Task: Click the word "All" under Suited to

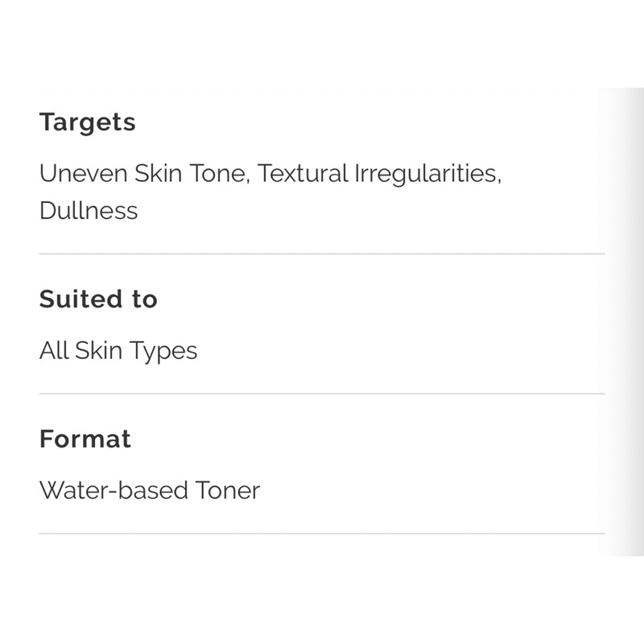Action: click(x=53, y=351)
